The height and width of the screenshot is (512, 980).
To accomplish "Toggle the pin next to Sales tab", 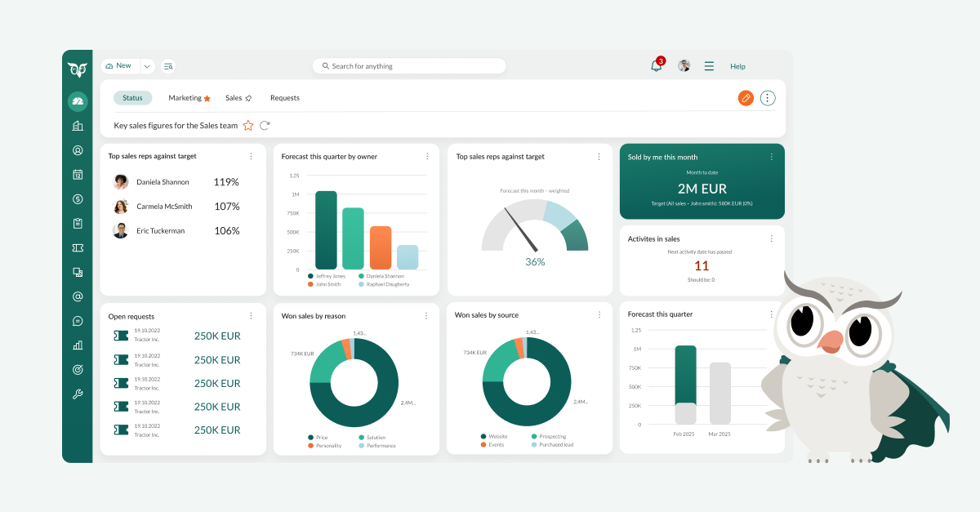I will pyautogui.click(x=248, y=98).
